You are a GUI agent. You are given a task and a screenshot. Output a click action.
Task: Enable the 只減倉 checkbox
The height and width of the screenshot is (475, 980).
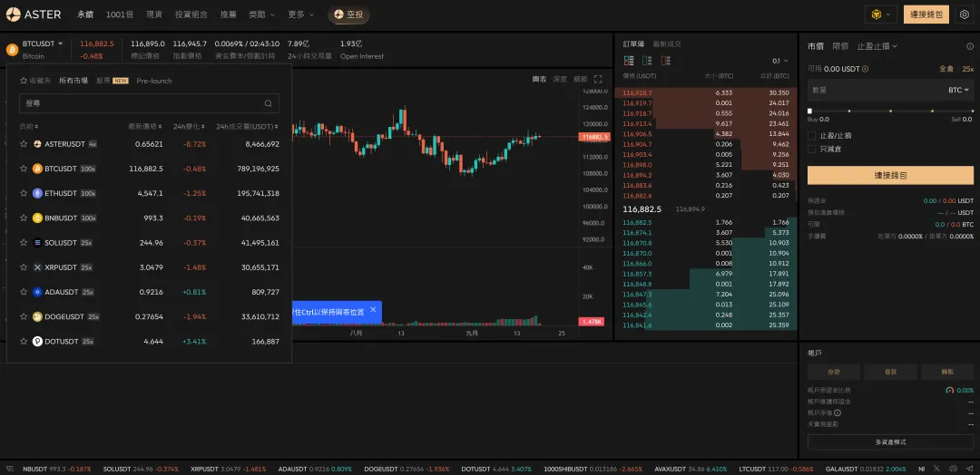[811, 150]
